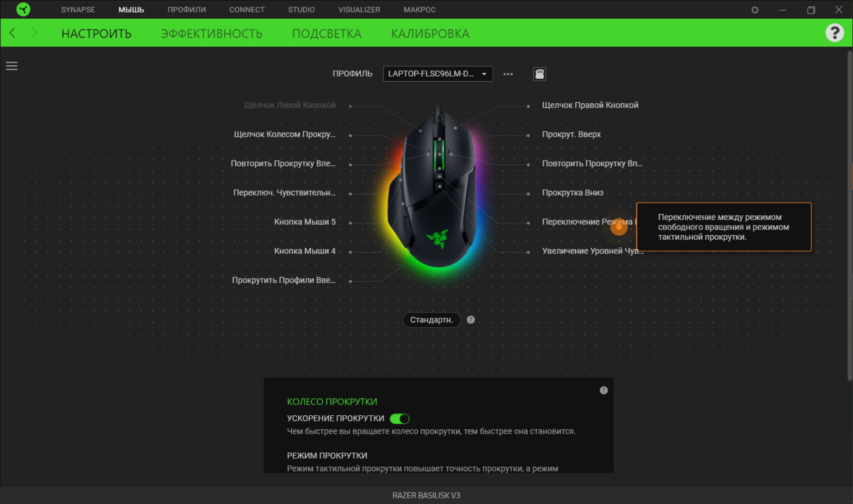Select Прокрутить Профили Вве... assignment
The image size is (853, 504).
tap(284, 280)
